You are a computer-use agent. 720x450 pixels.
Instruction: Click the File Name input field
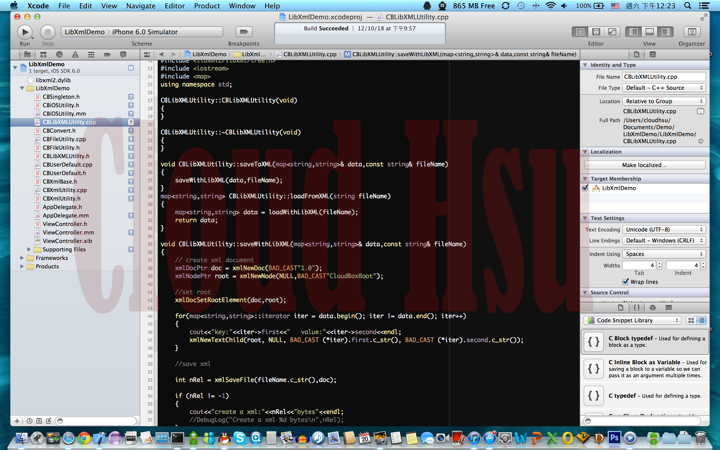pos(664,77)
